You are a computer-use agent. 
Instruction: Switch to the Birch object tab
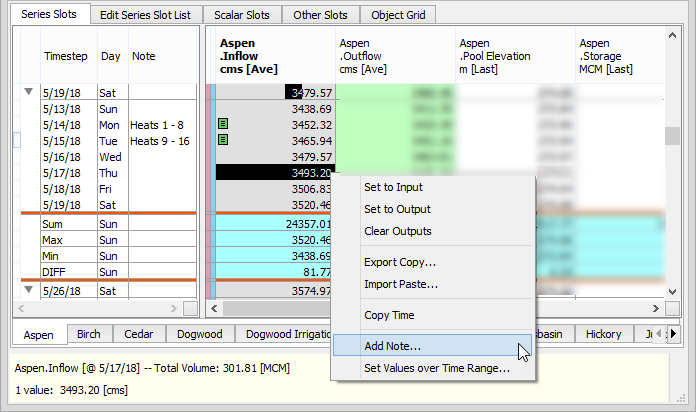tap(89, 334)
